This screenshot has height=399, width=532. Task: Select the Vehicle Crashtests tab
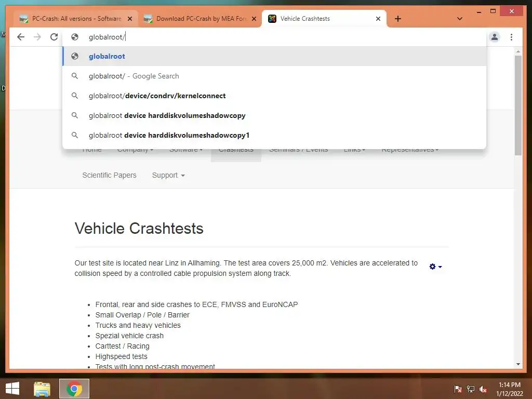point(324,19)
